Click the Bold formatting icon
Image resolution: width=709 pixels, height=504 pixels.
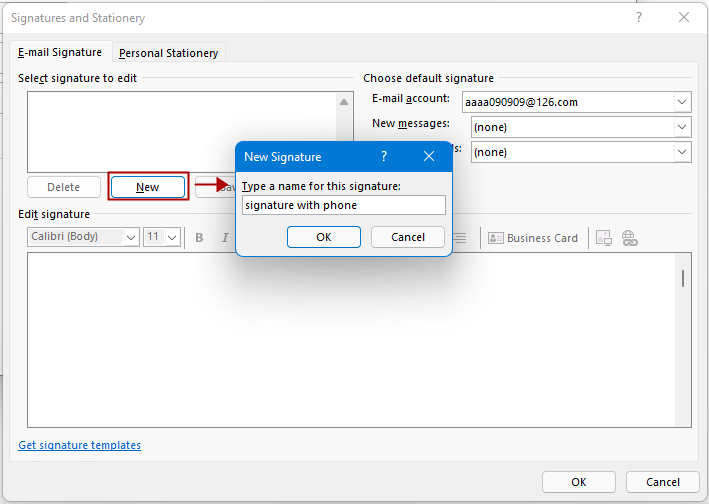[199, 238]
